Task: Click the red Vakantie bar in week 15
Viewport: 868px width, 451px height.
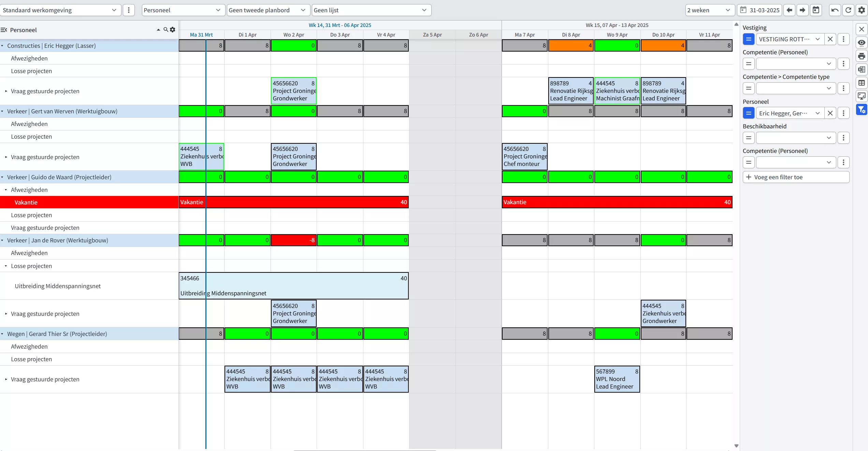Action: [617, 202]
